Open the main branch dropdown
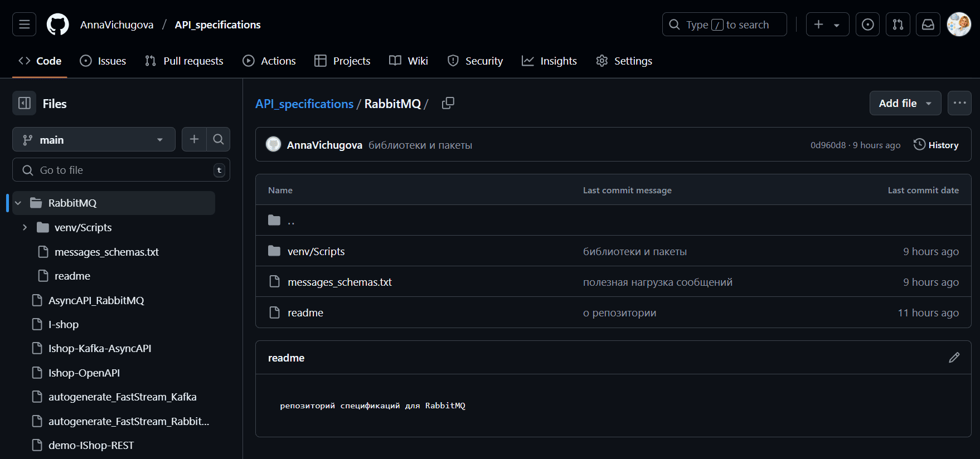980x459 pixels. (94, 139)
